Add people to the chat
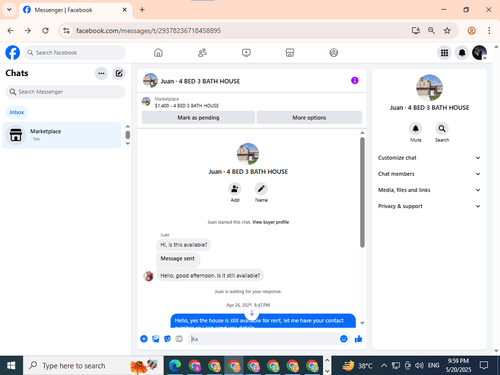The image size is (500, 375). click(235, 189)
